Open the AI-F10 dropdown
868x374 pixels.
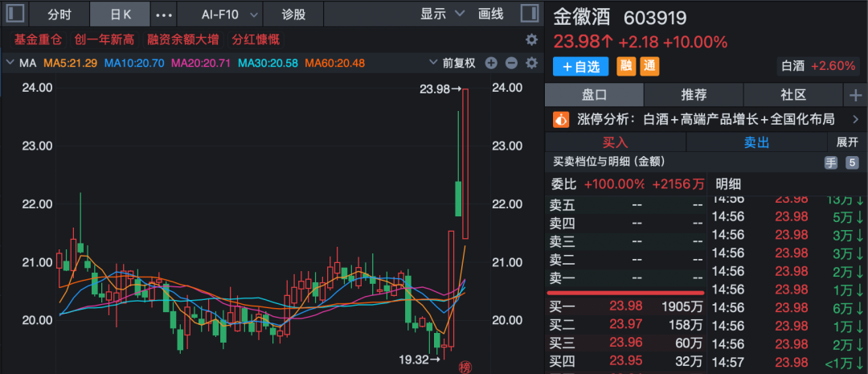[228, 14]
